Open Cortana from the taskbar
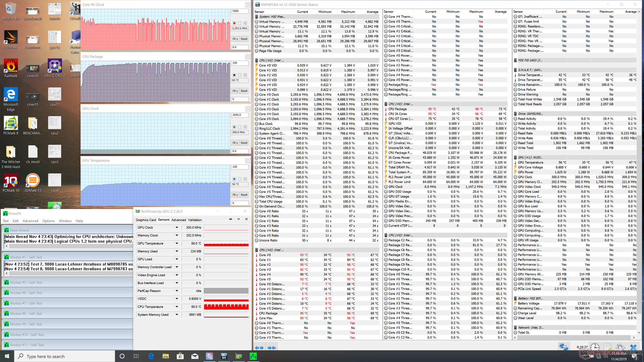 (x=122, y=356)
